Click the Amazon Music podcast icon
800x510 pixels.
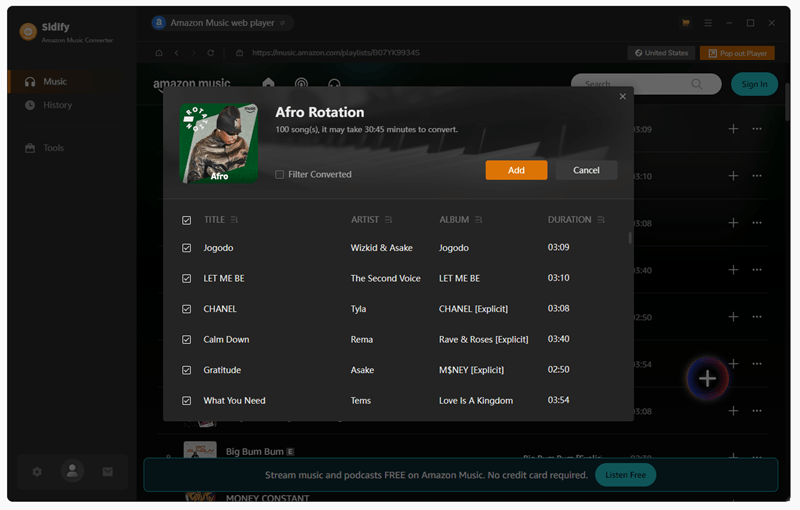(302, 83)
